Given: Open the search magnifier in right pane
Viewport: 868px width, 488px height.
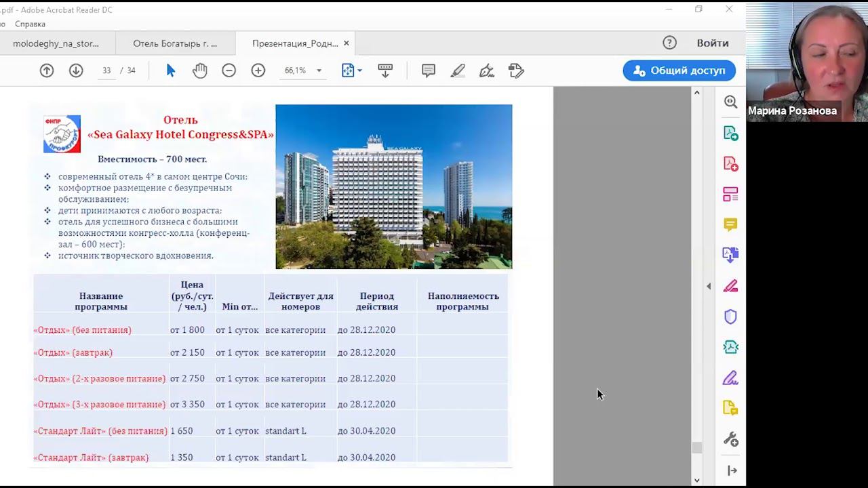Looking at the screenshot, I should (730, 102).
